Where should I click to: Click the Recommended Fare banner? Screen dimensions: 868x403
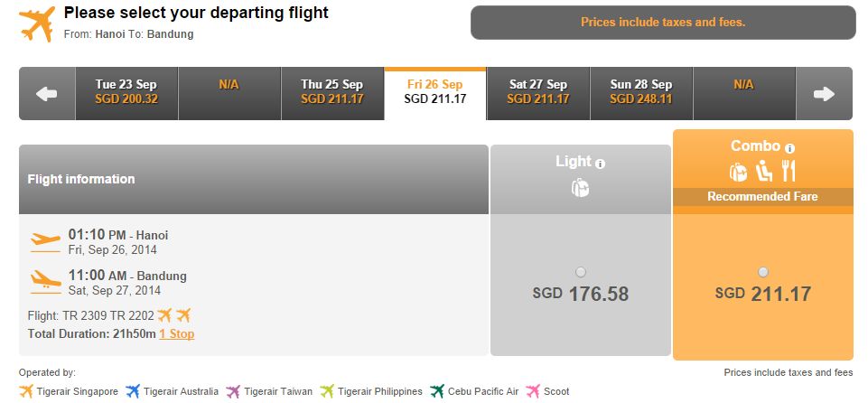763,196
